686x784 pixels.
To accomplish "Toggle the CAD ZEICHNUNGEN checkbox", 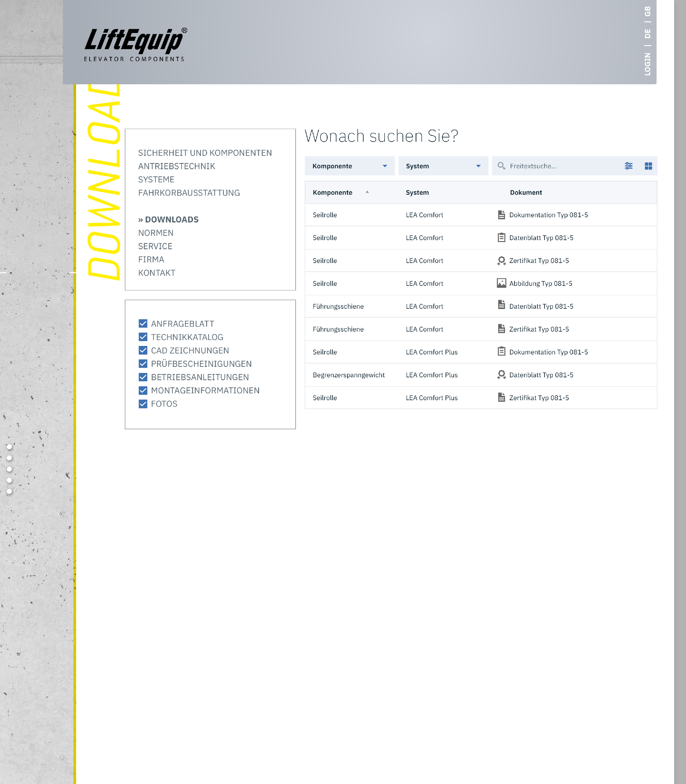I will pyautogui.click(x=143, y=350).
